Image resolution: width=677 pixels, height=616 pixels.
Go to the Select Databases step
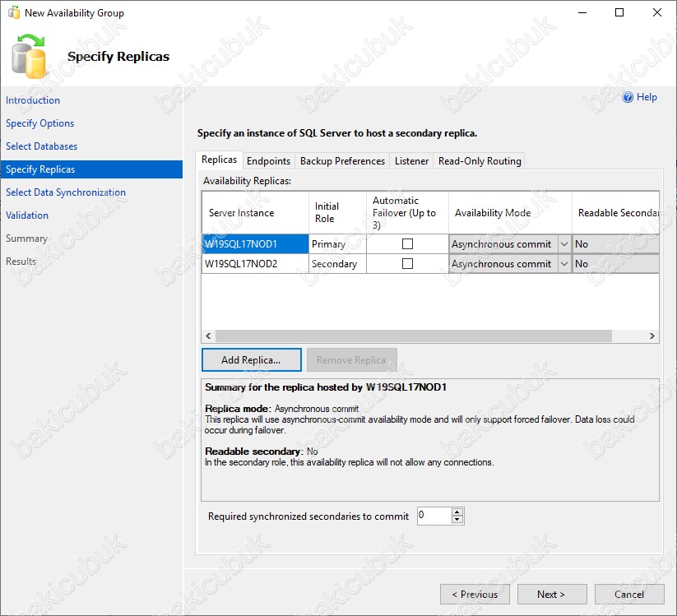click(x=41, y=146)
